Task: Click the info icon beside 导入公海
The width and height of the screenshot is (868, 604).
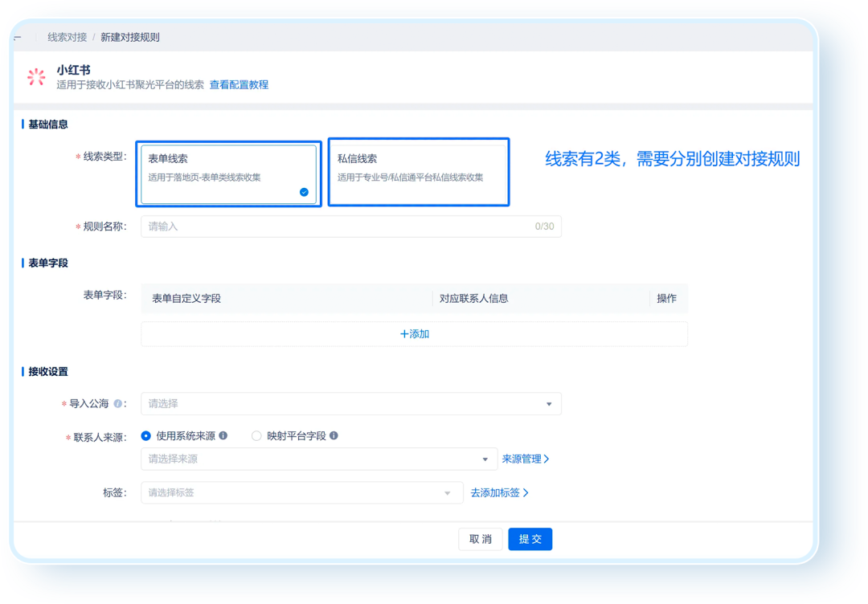Action: 117,404
